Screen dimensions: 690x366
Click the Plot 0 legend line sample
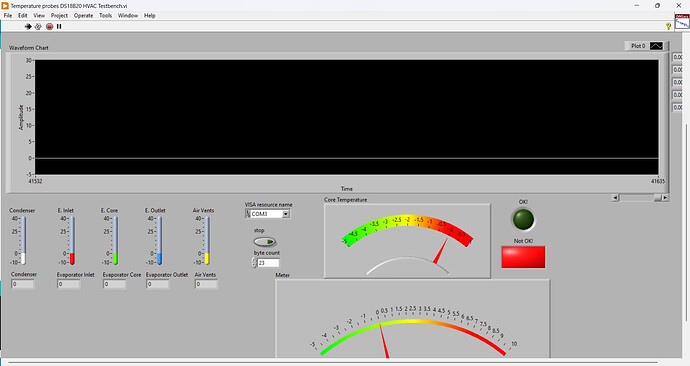(x=656, y=46)
